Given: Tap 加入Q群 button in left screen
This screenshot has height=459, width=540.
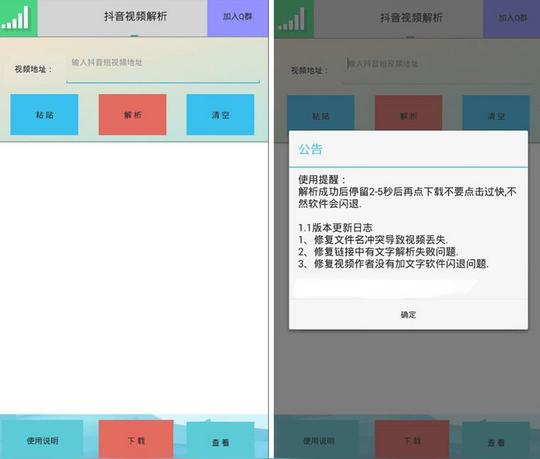Looking at the screenshot, I should click(238, 18).
